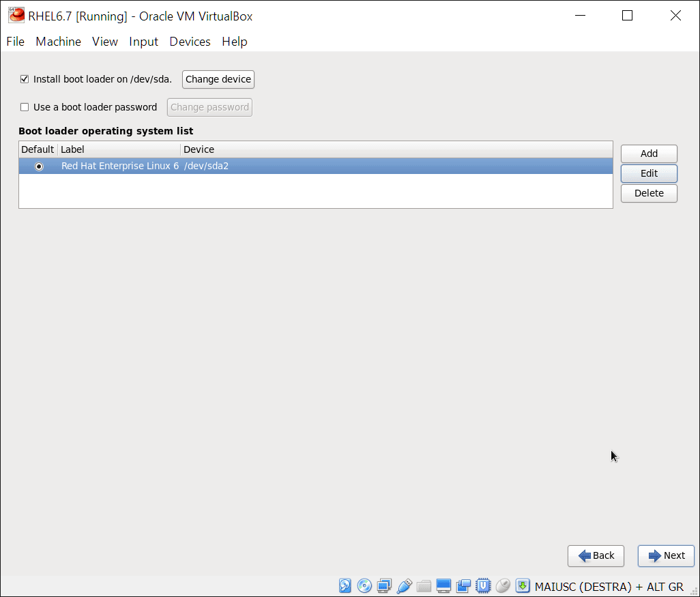Image resolution: width=700 pixels, height=597 pixels.
Task: Select the Red Hat Enterprise Linux 6 label
Action: [x=119, y=166]
